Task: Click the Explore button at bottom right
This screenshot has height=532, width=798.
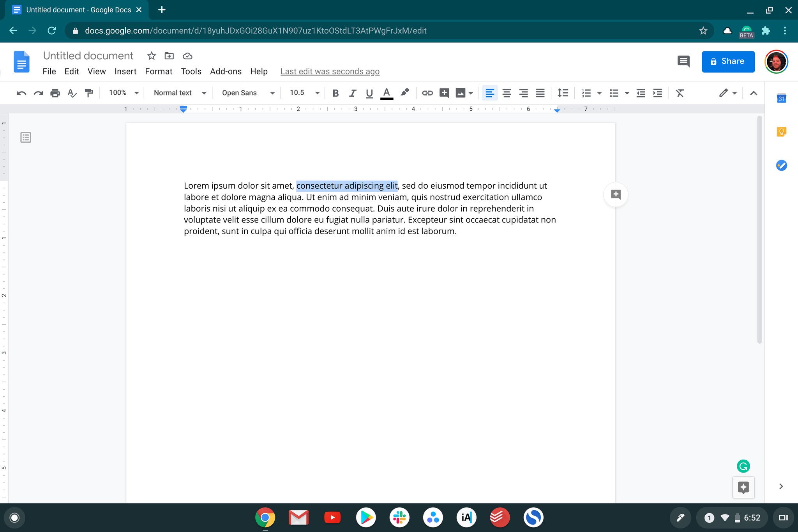Action: click(x=743, y=487)
